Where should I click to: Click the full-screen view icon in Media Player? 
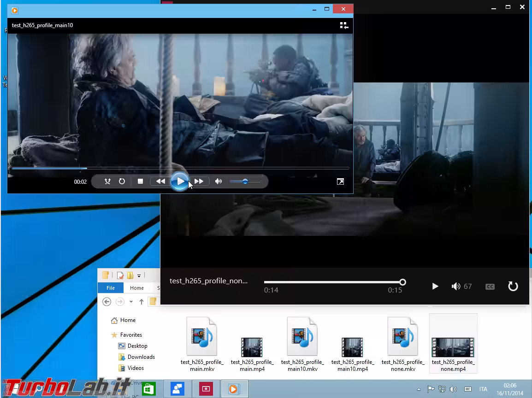pyautogui.click(x=340, y=181)
